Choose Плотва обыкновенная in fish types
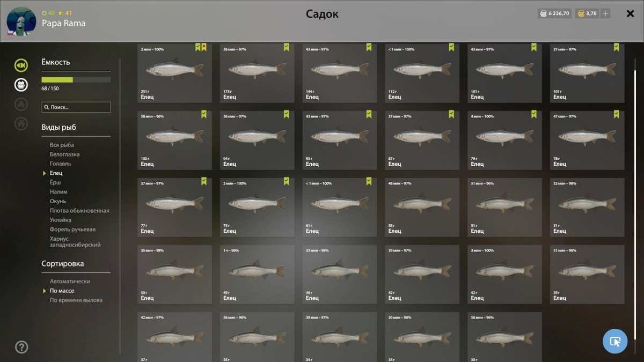 [79, 211]
